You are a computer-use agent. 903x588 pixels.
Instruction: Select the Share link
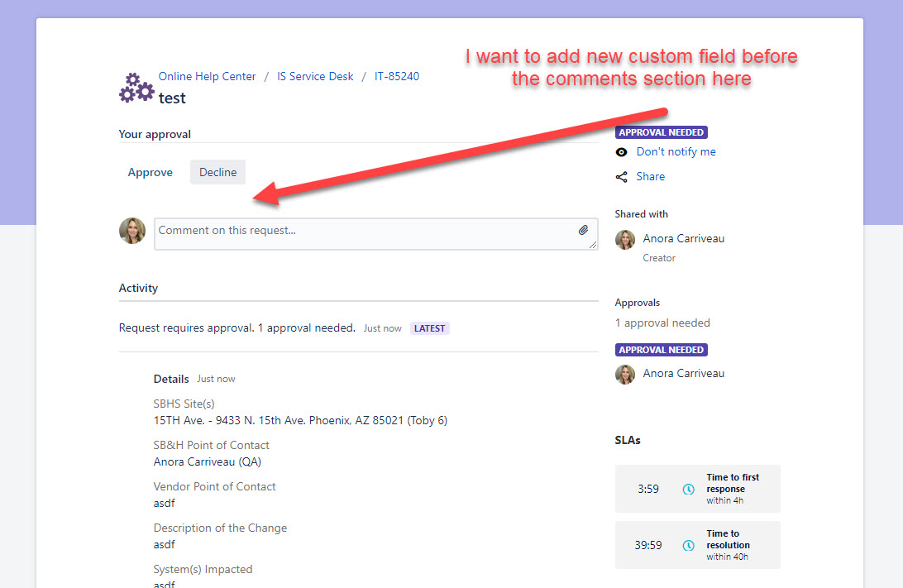(650, 177)
